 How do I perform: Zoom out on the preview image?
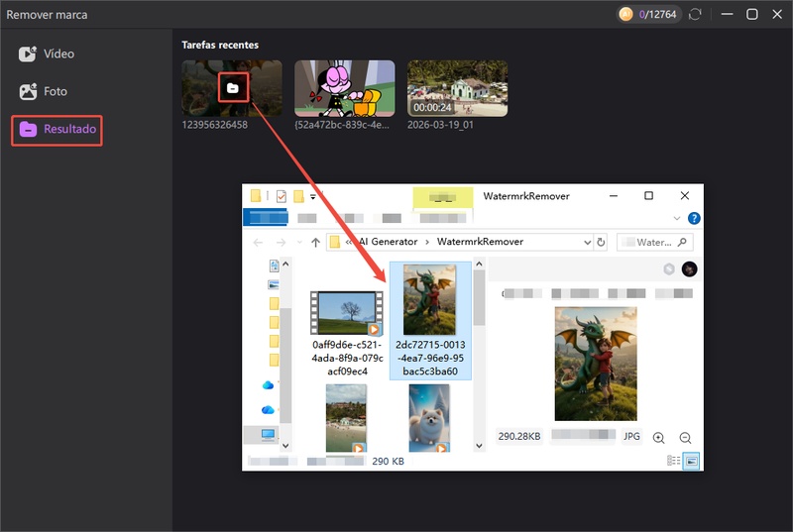click(x=685, y=437)
